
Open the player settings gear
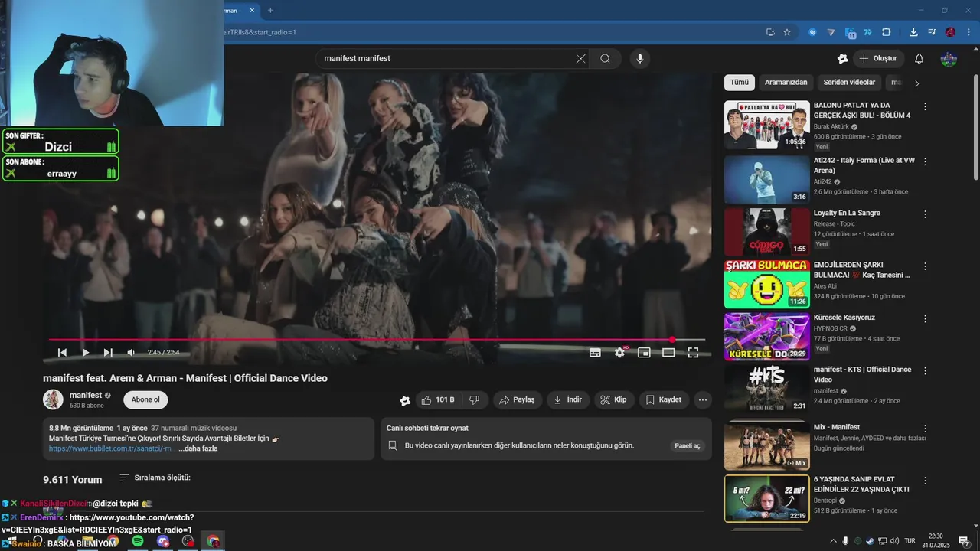click(x=619, y=352)
